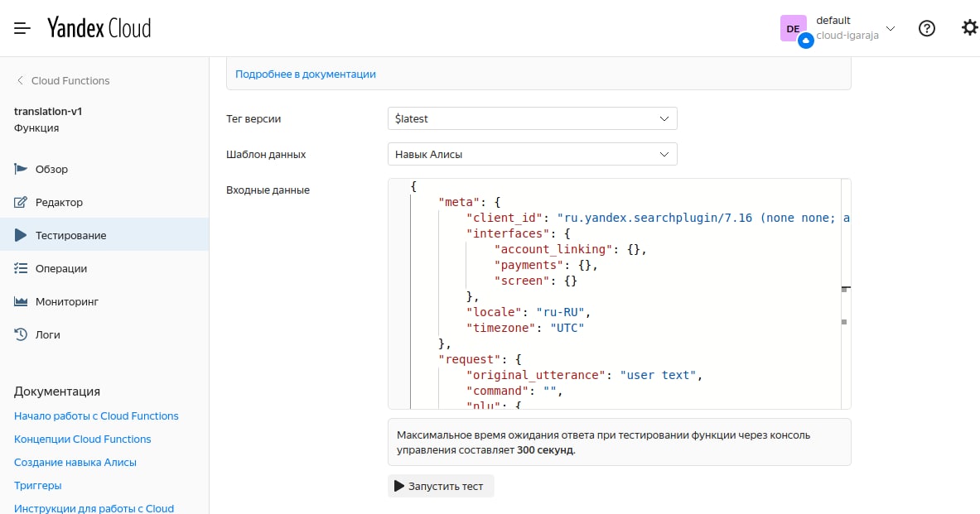Open settings gear icon
This screenshot has width=980, height=514.
[x=969, y=28]
